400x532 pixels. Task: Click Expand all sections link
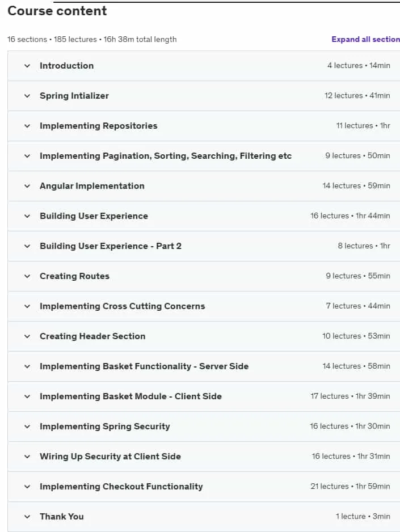coord(366,39)
